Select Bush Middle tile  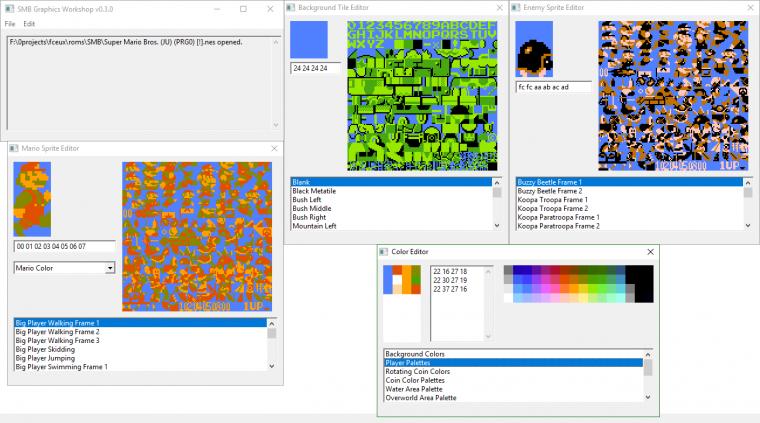391,208
